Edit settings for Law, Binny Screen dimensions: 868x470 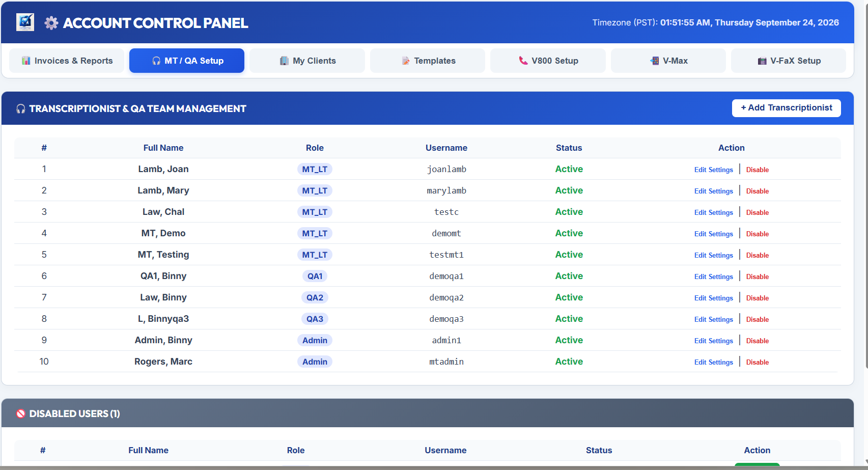(x=714, y=298)
